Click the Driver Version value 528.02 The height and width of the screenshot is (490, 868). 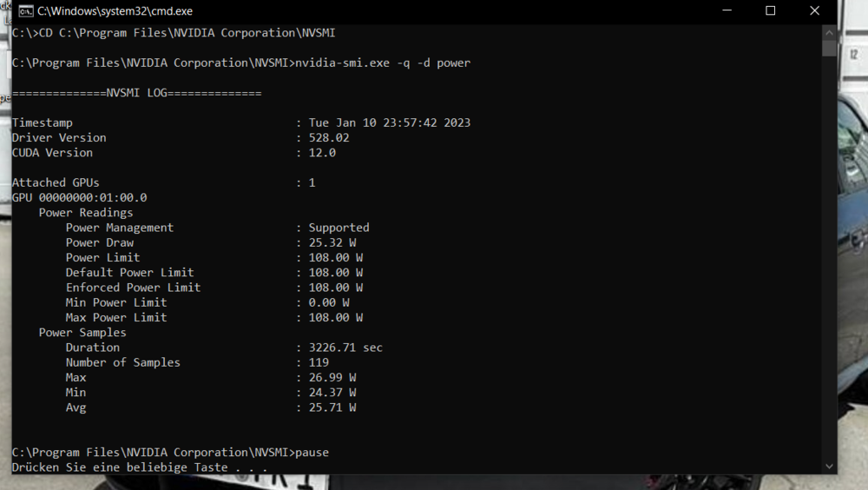(329, 137)
